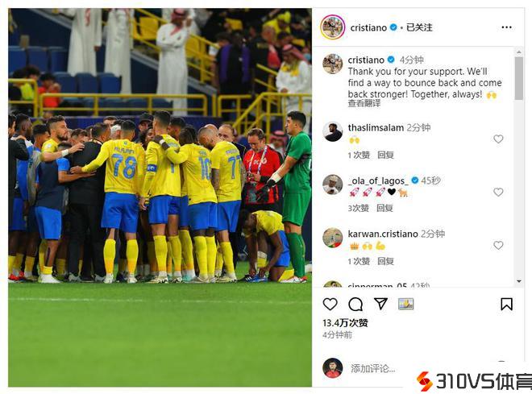Open cristiano's story profile picture in header
This screenshot has height=394, width=532.
(x=332, y=27)
